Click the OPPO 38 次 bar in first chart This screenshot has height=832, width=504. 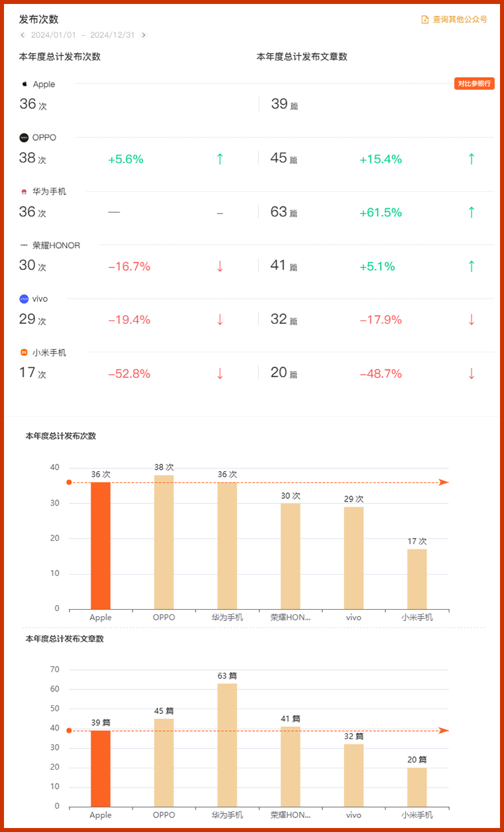click(x=164, y=542)
